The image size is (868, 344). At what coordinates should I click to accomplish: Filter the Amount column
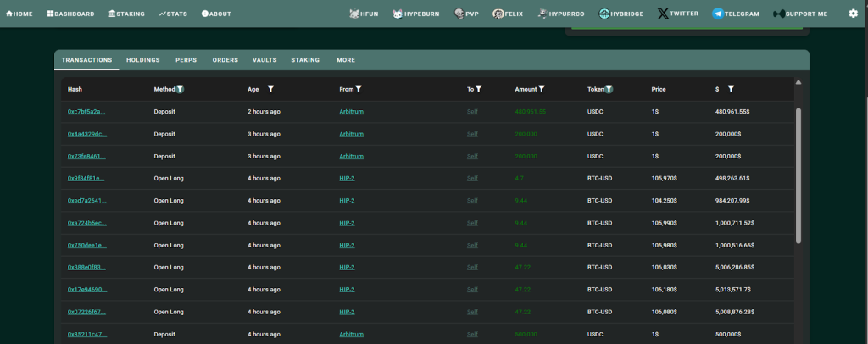(542, 89)
